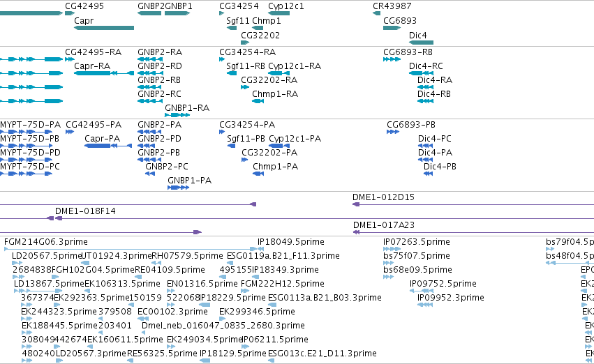The image size is (594, 364).
Task: Select the CG32202-PA protein label
Action: tap(269, 153)
